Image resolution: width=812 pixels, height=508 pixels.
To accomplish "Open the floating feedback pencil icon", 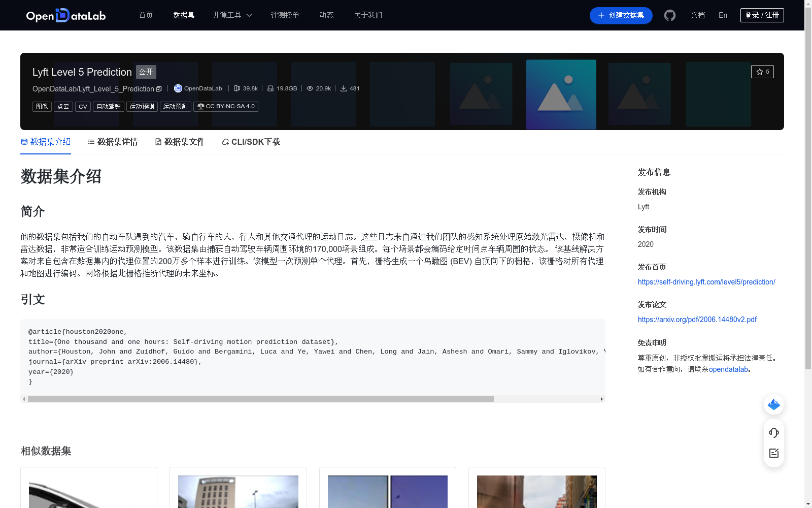I will [773, 454].
